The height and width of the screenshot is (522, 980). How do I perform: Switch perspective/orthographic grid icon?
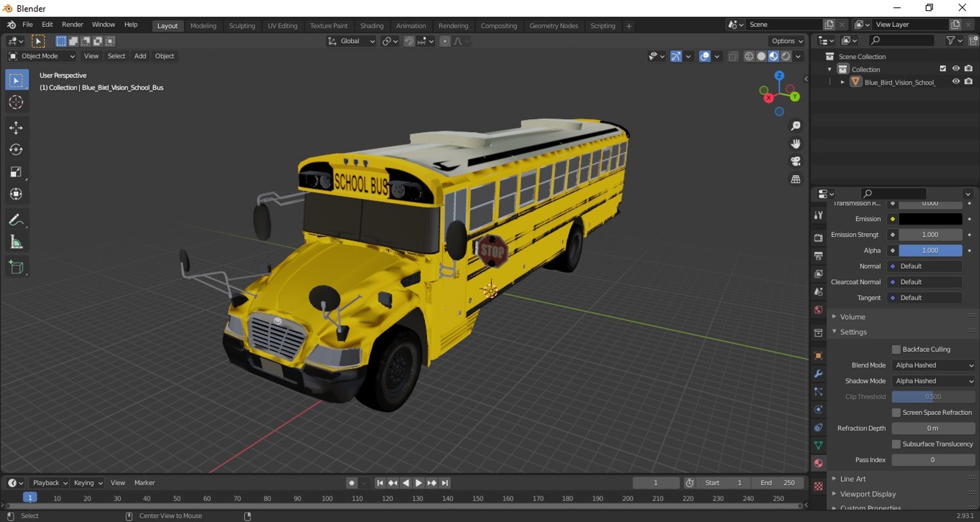coord(795,180)
